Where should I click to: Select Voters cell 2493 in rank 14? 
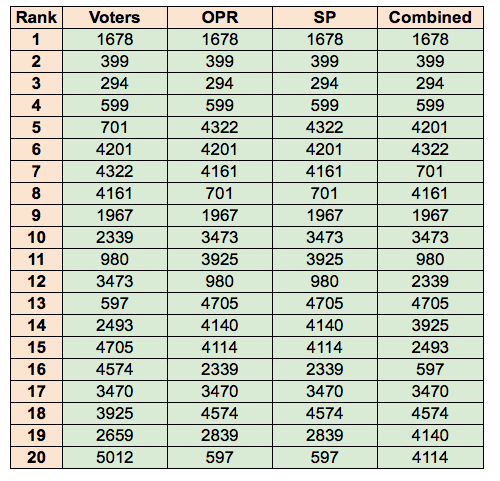click(115, 325)
